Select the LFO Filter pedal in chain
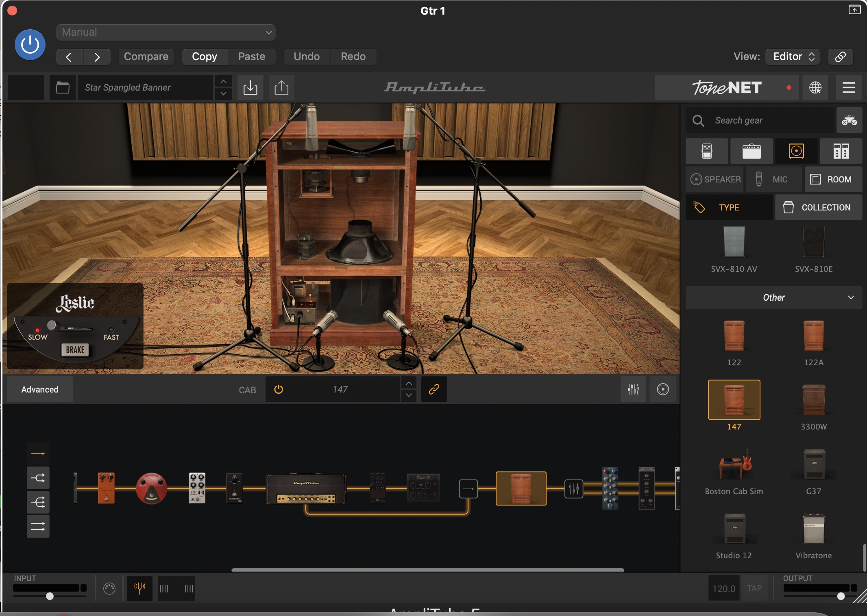Image resolution: width=867 pixels, height=616 pixels. tap(197, 488)
